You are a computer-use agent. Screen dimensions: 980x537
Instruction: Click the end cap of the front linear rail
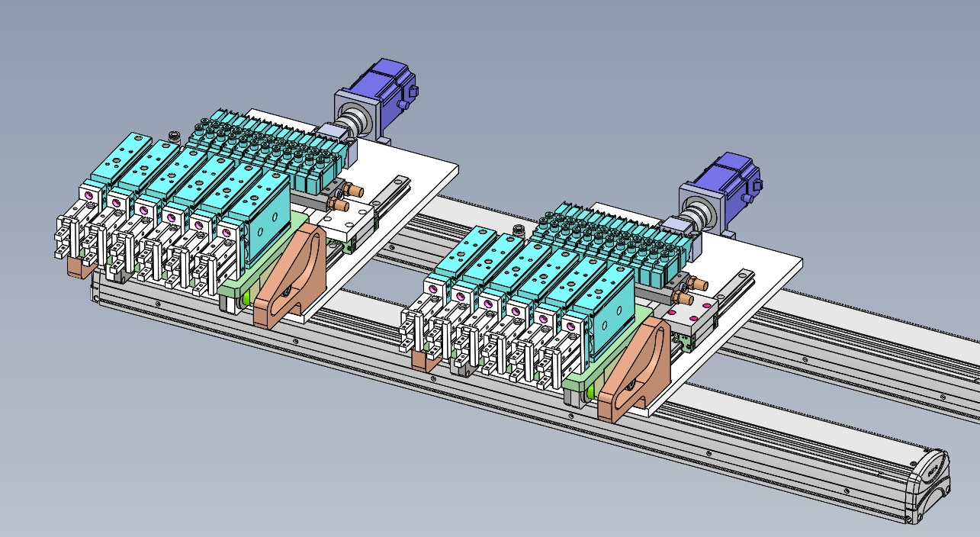930,486
